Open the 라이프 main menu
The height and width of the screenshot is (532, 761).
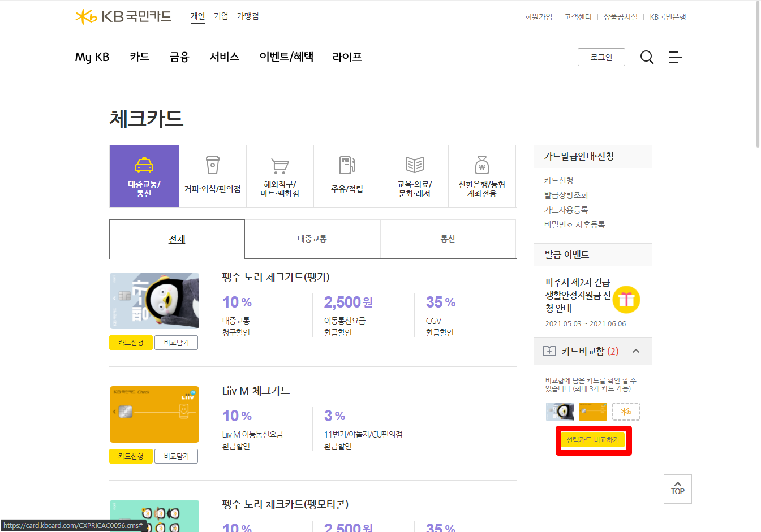347,57
